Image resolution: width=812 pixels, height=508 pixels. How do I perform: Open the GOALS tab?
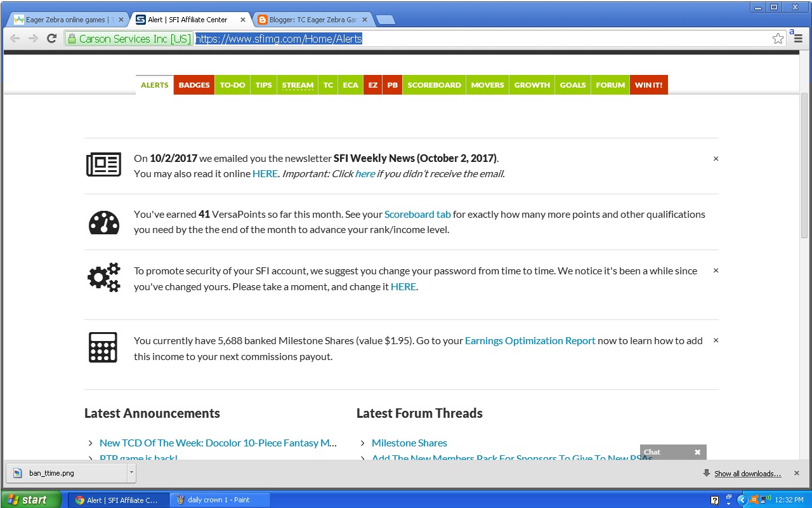point(573,85)
